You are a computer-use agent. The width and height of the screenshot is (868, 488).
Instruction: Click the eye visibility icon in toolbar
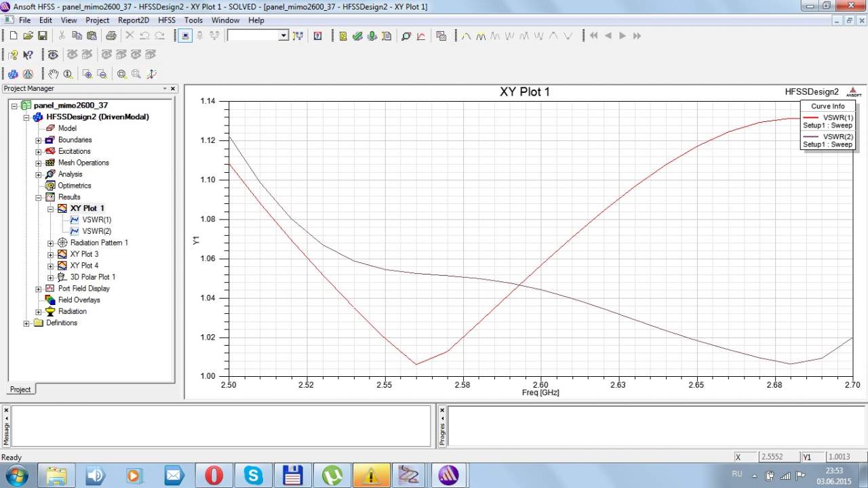pyautogui.click(x=52, y=55)
